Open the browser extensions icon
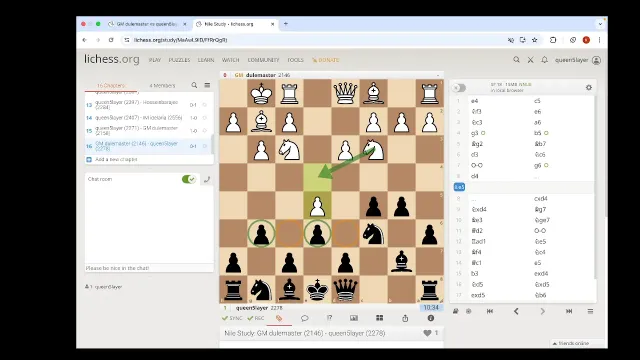 click(x=553, y=40)
